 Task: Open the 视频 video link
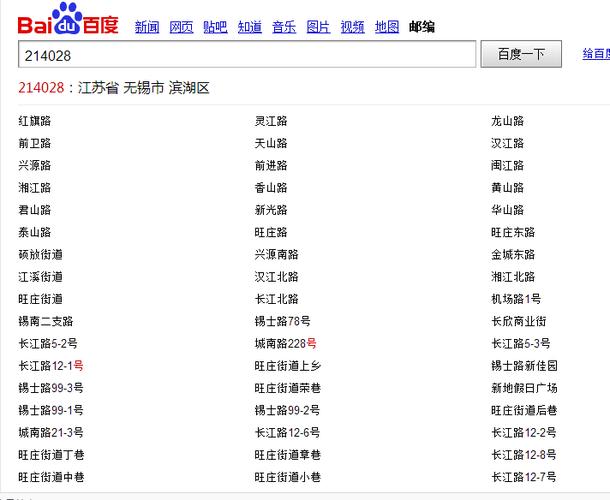pyautogui.click(x=352, y=27)
